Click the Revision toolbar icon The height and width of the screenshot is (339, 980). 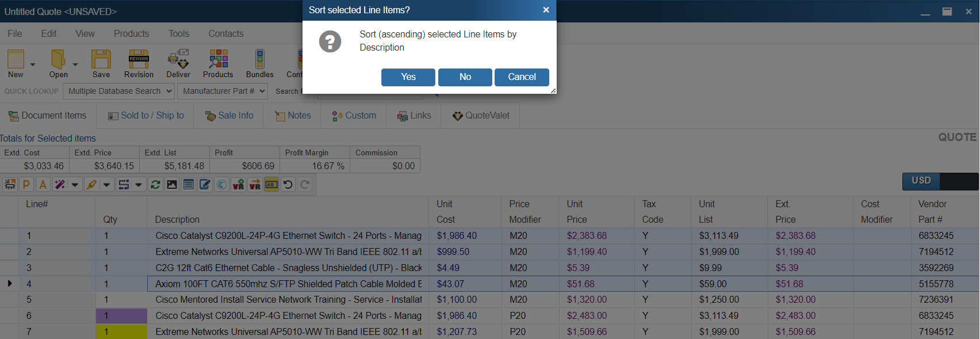(139, 59)
